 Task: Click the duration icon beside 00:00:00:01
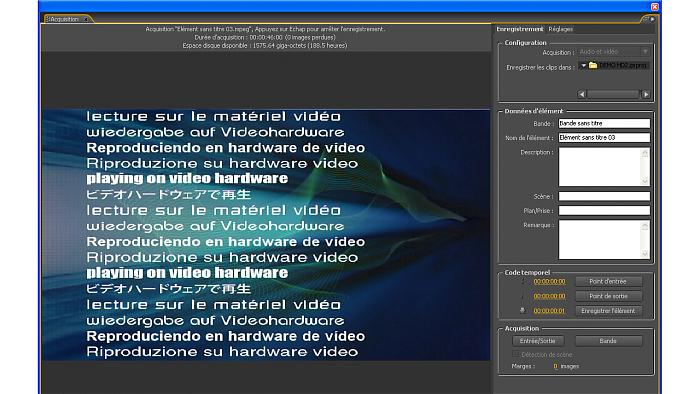point(522,311)
